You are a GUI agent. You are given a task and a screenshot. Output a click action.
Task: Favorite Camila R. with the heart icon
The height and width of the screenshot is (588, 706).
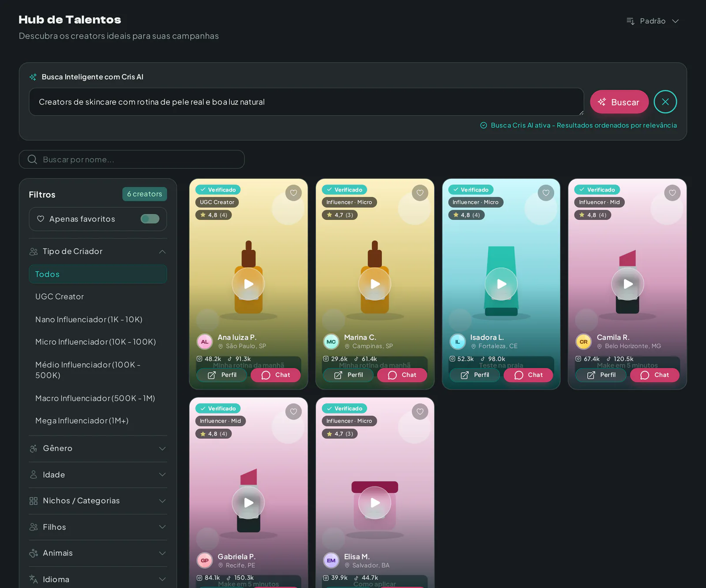[672, 193]
